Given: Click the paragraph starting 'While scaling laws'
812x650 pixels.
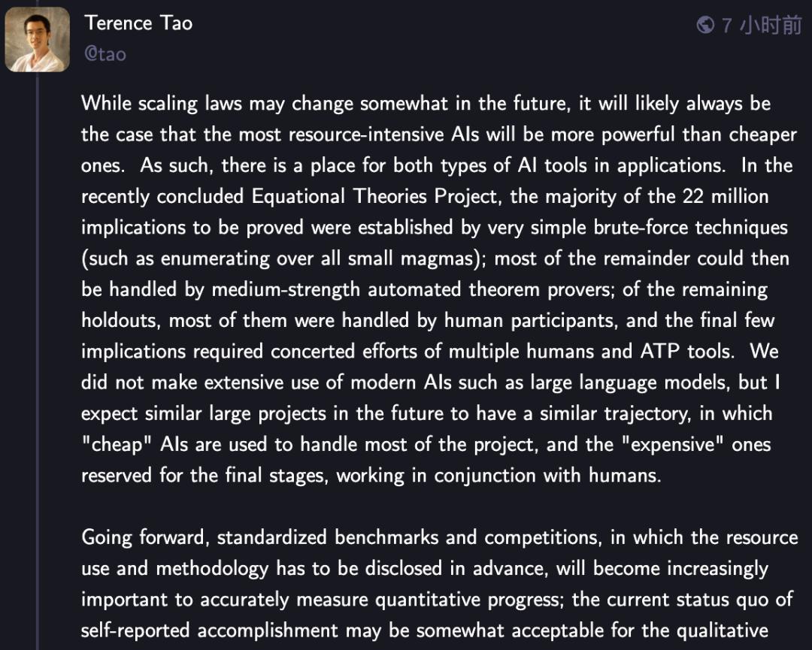Looking at the screenshot, I should click(439, 289).
